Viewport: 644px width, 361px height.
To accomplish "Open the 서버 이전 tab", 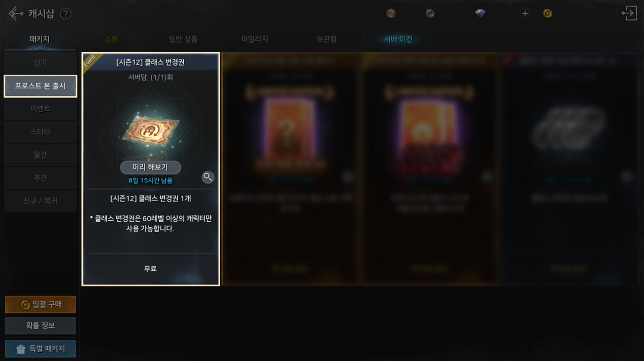I will pos(398,39).
